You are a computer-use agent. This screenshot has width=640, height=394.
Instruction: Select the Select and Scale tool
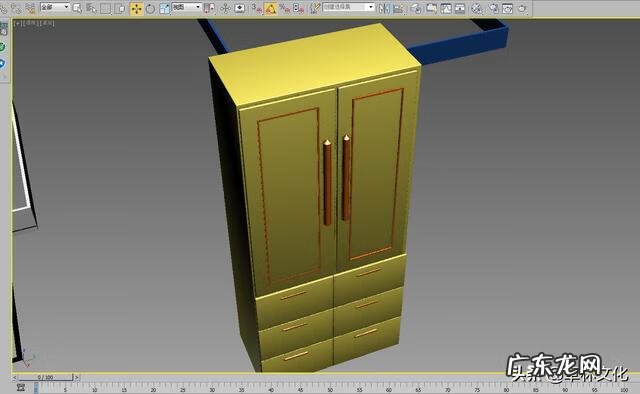164,9
